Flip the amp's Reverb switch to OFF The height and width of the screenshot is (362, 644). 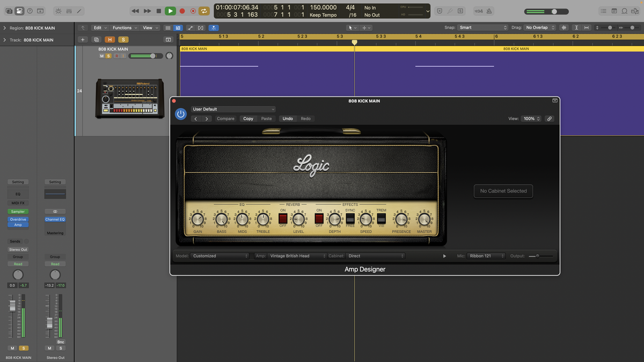click(283, 223)
